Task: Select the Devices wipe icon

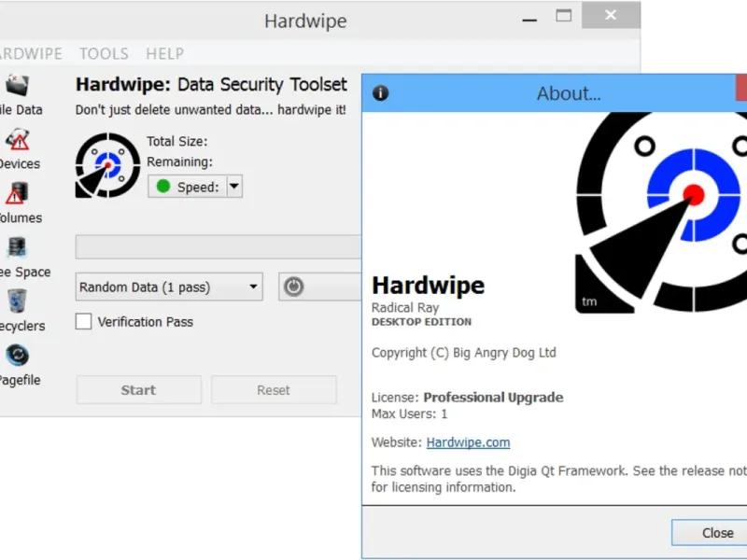Action: (x=18, y=139)
